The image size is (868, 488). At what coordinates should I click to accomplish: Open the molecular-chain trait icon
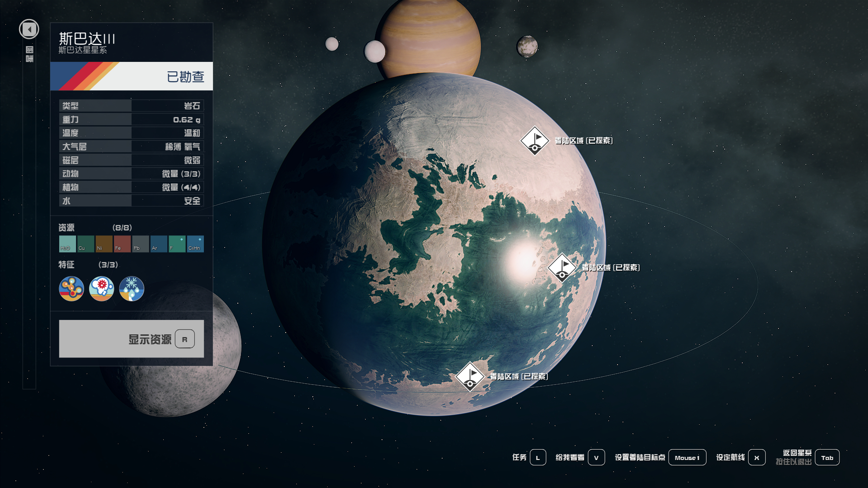click(x=71, y=289)
